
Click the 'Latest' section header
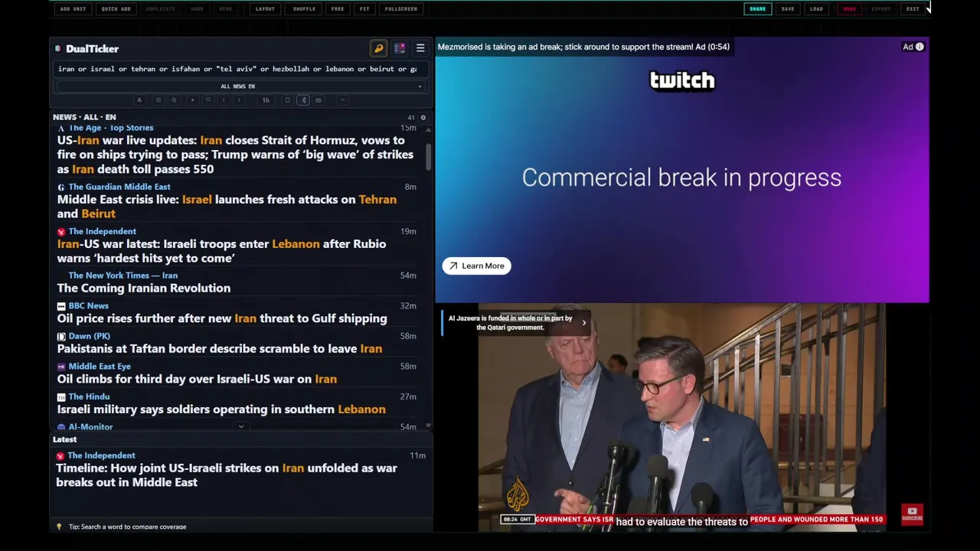click(64, 439)
